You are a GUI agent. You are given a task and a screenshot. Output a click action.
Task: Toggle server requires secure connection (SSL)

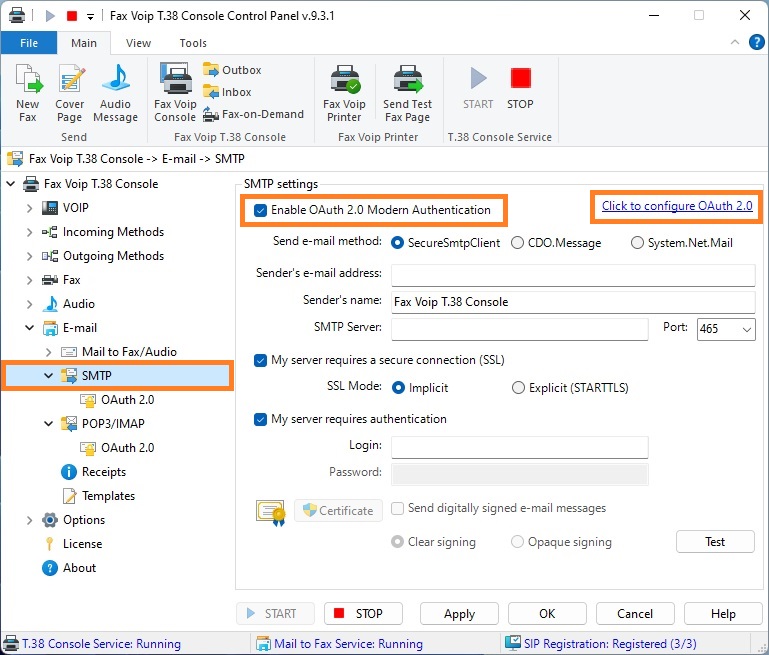[x=260, y=360]
